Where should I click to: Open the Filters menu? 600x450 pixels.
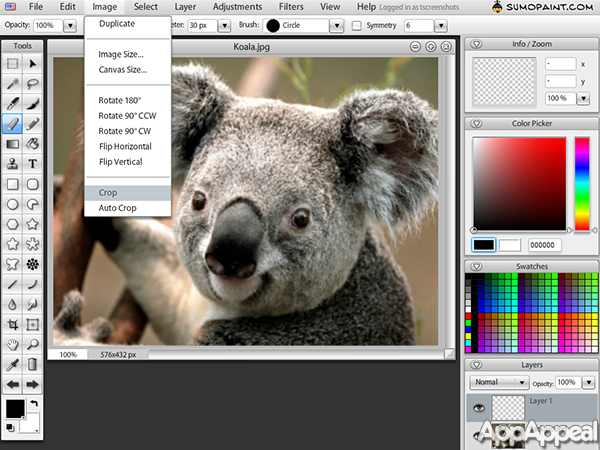click(291, 7)
